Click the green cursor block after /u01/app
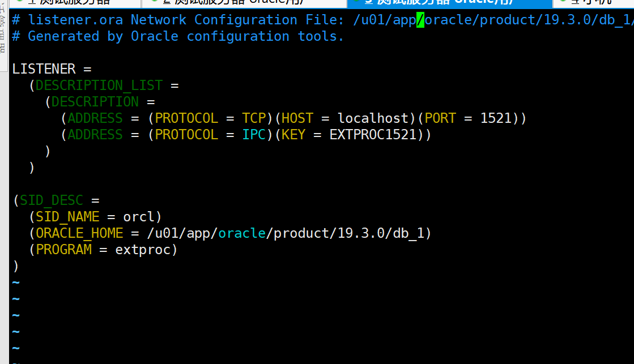This screenshot has width=634, height=364. pos(420,20)
